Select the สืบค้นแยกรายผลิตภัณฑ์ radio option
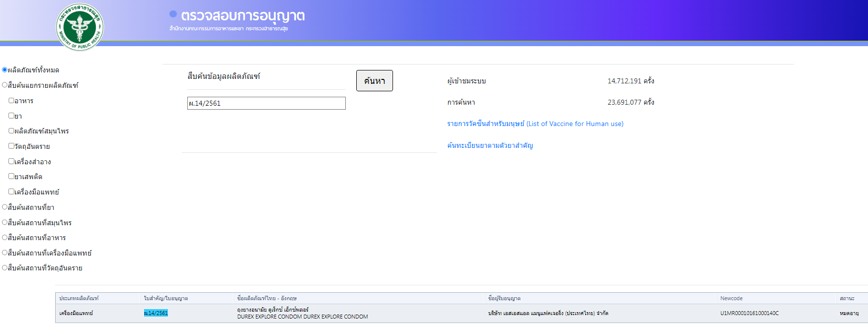Screen dimensions: 868x324 (5, 85)
